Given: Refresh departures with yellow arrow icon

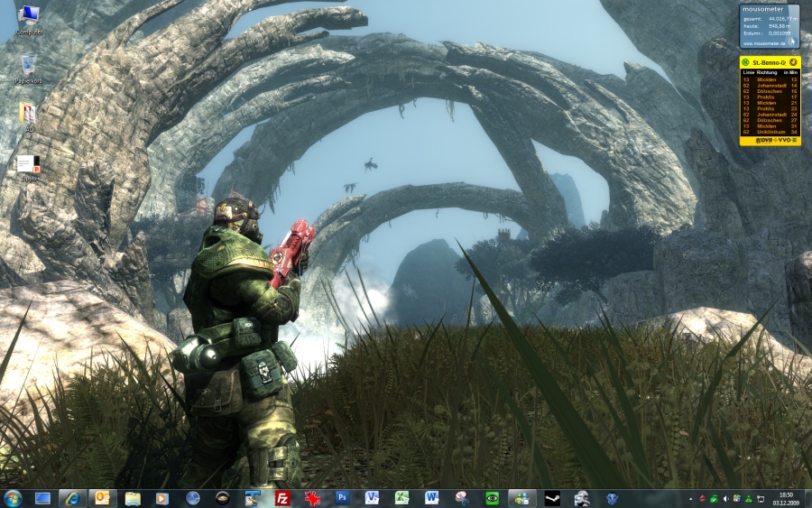Looking at the screenshot, I should click(793, 62).
